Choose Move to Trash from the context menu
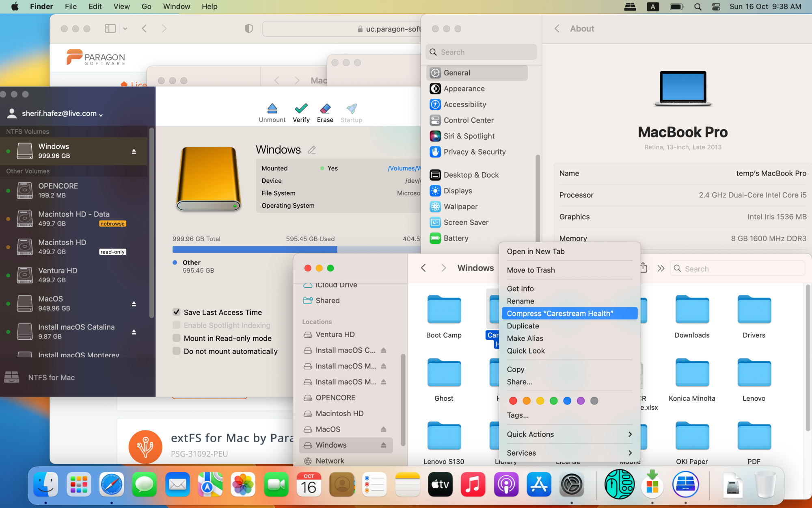 coord(531,270)
